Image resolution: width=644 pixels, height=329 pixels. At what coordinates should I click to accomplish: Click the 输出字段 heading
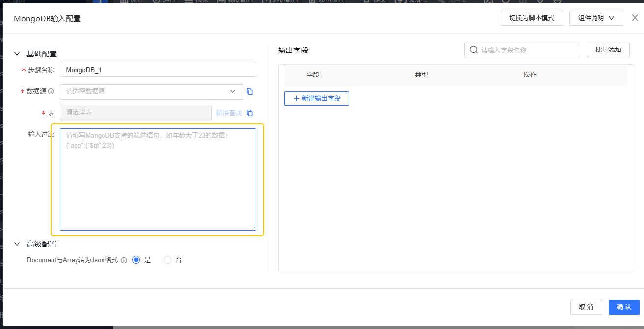pyautogui.click(x=293, y=50)
